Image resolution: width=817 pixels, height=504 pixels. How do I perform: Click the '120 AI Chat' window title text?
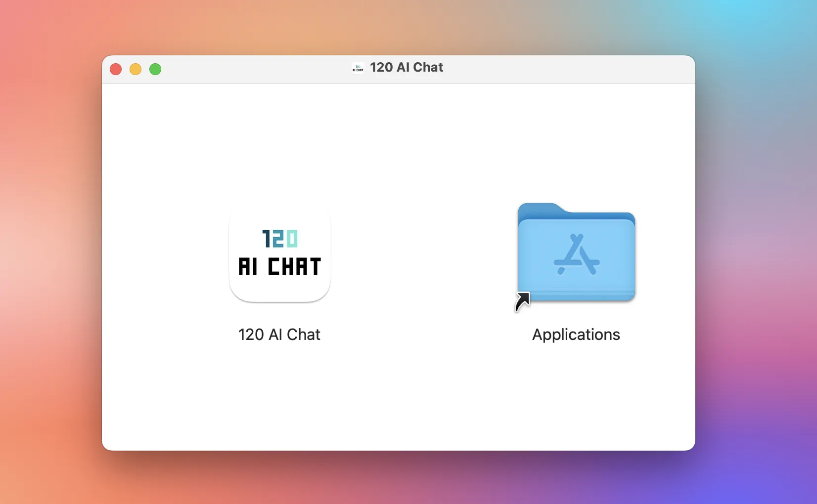407,67
